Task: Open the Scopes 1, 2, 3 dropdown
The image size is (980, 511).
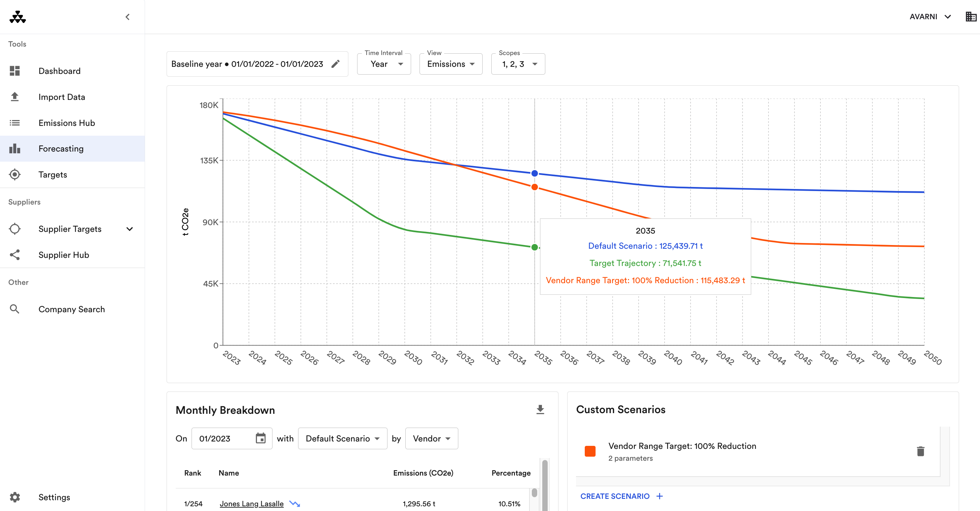Action: coord(518,64)
